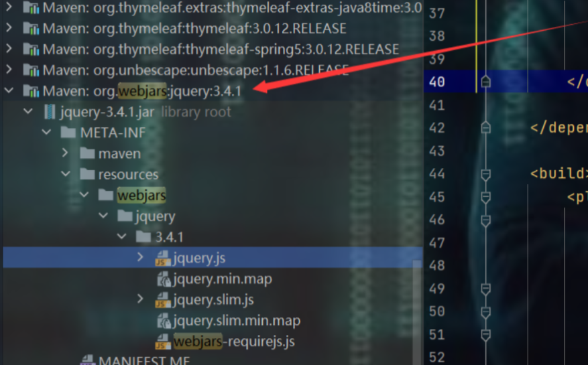Viewport: 588px width, 365px height.
Task: Click the unbescape library icon
Action: pos(31,70)
